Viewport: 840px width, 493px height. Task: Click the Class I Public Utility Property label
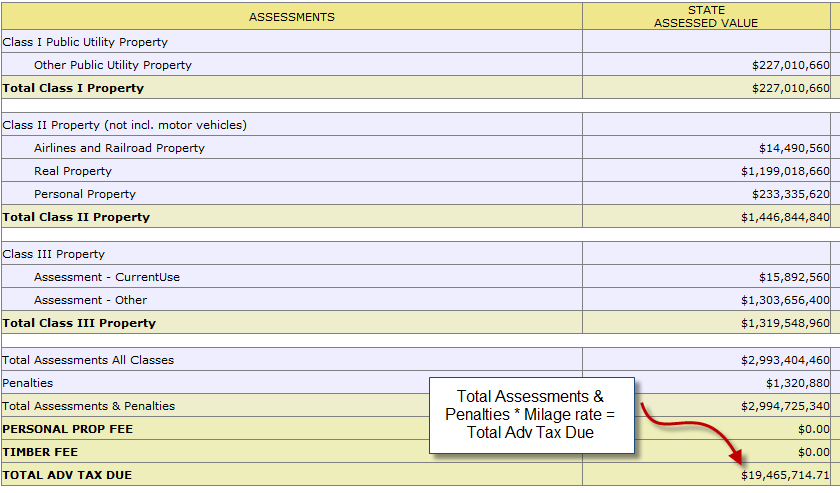(85, 42)
